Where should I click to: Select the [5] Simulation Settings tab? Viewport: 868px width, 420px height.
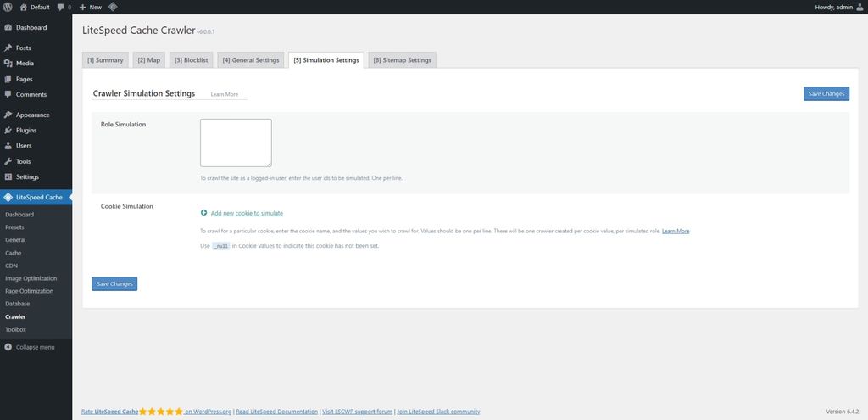[326, 60]
